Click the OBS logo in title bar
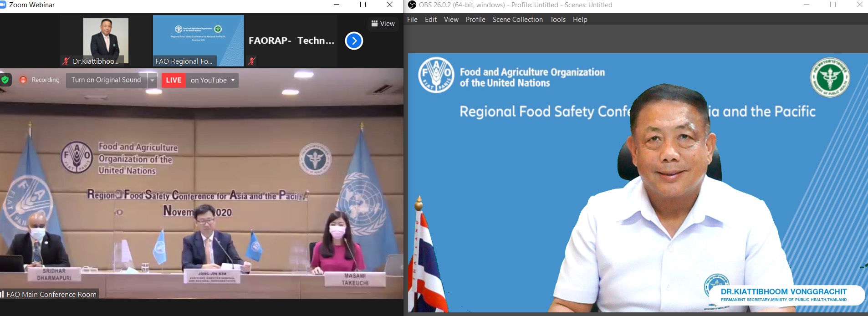 tap(412, 5)
